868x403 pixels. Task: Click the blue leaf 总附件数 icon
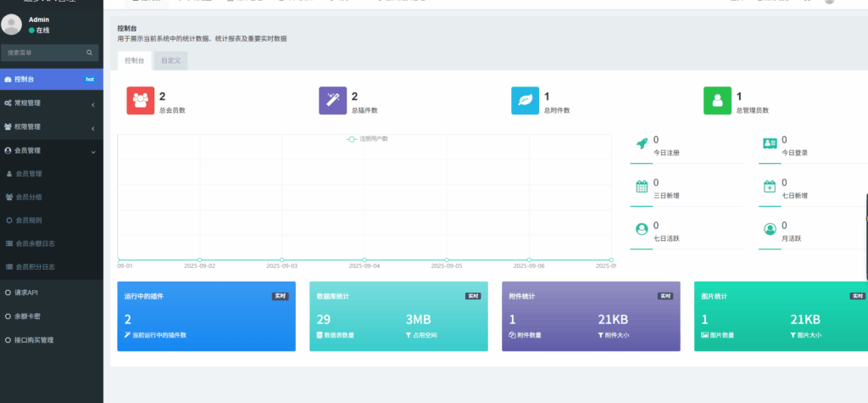click(x=525, y=100)
